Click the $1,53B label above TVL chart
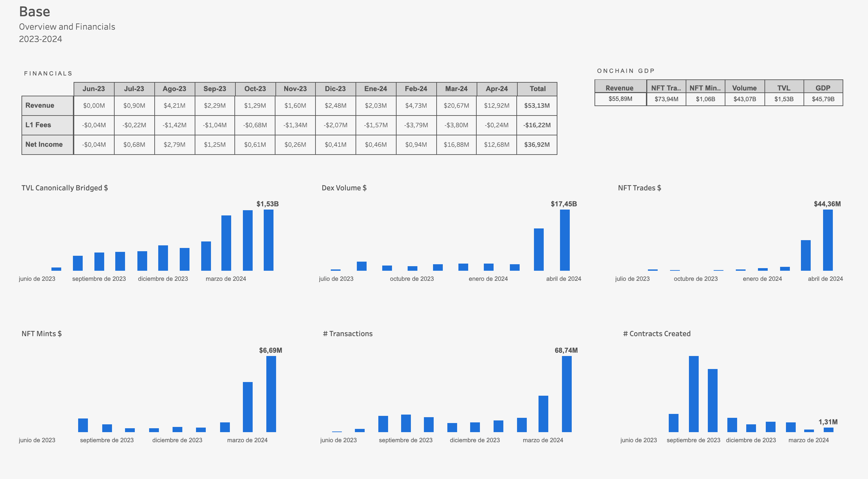 pyautogui.click(x=268, y=204)
